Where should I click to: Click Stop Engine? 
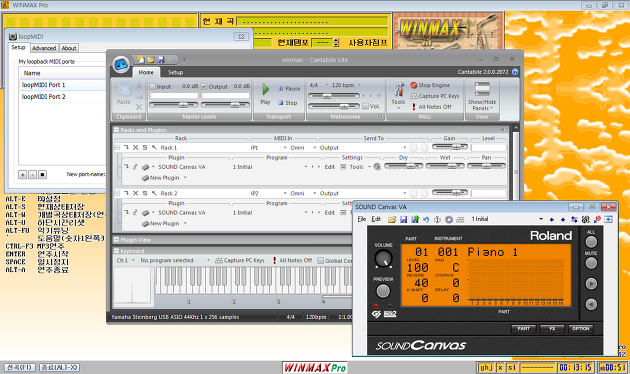tap(430, 85)
